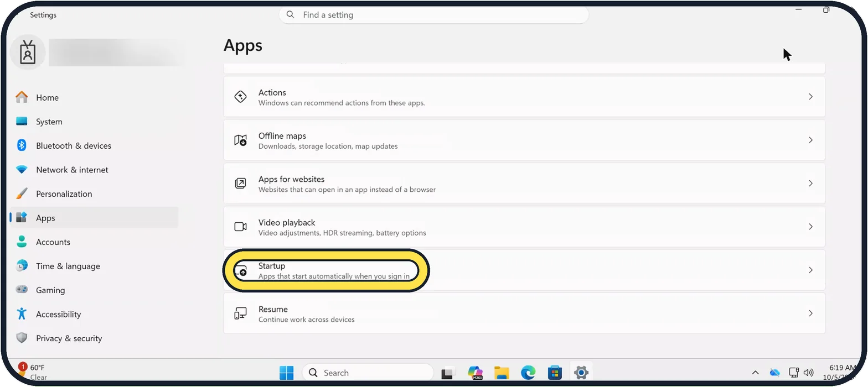Image resolution: width=868 pixels, height=387 pixels.
Task: Open the Startup apps page
Action: pos(524,270)
